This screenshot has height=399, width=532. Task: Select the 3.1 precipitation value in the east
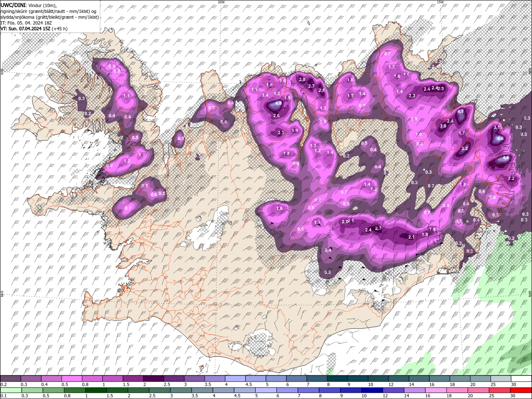coord(497,127)
